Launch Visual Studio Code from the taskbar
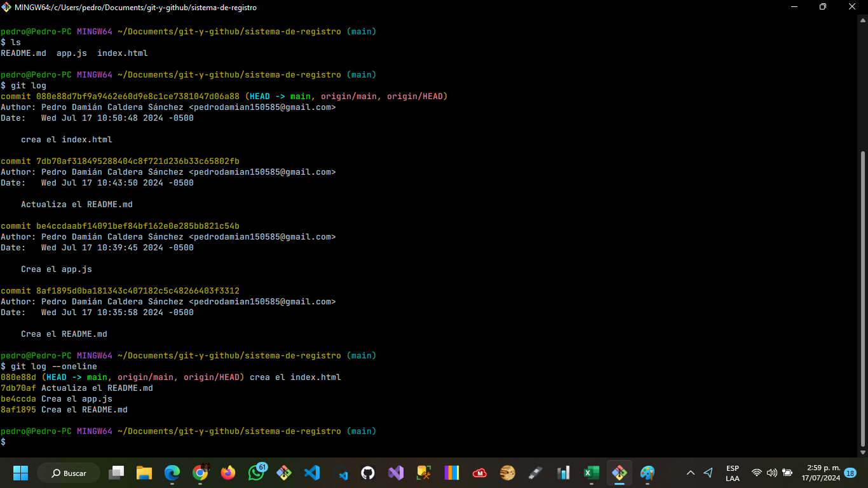 (312, 473)
